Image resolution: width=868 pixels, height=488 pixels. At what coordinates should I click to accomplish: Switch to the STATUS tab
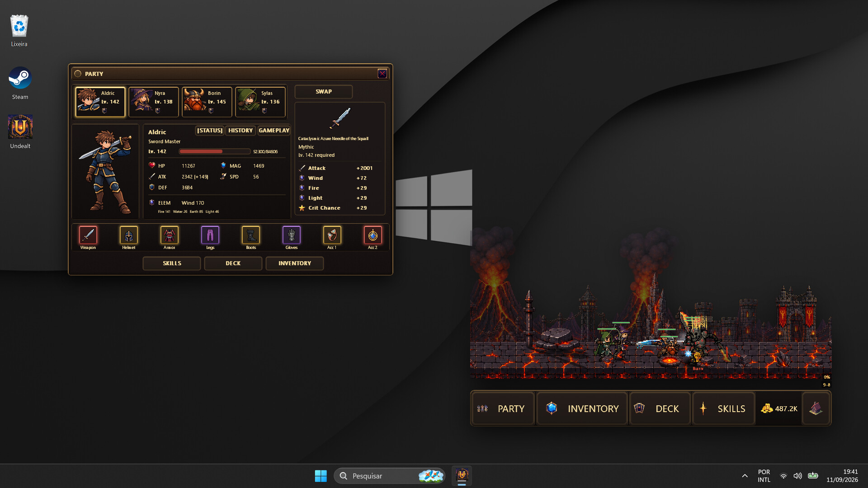click(x=210, y=131)
